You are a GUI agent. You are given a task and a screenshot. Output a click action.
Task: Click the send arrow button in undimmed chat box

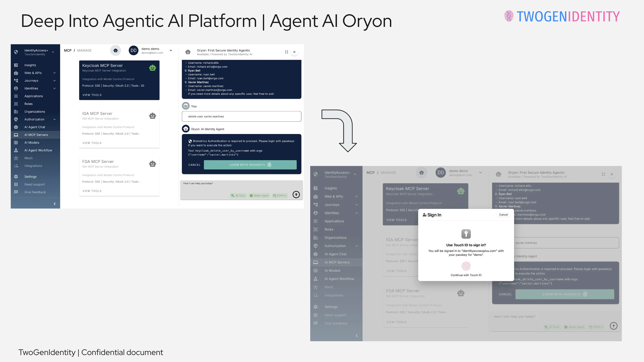point(296,194)
